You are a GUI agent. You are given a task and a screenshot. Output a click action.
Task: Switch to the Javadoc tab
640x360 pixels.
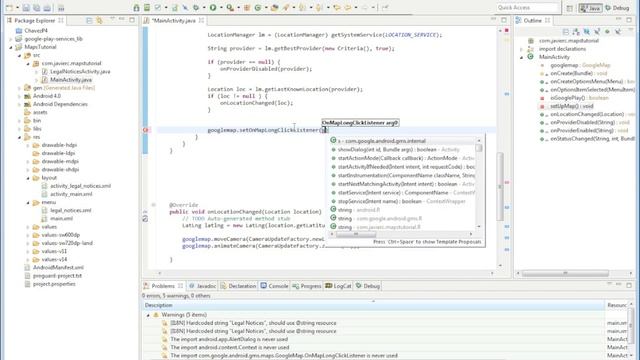[202, 286]
